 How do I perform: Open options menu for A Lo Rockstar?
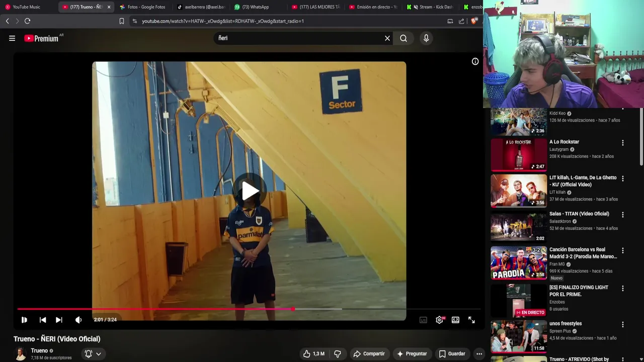(622, 143)
